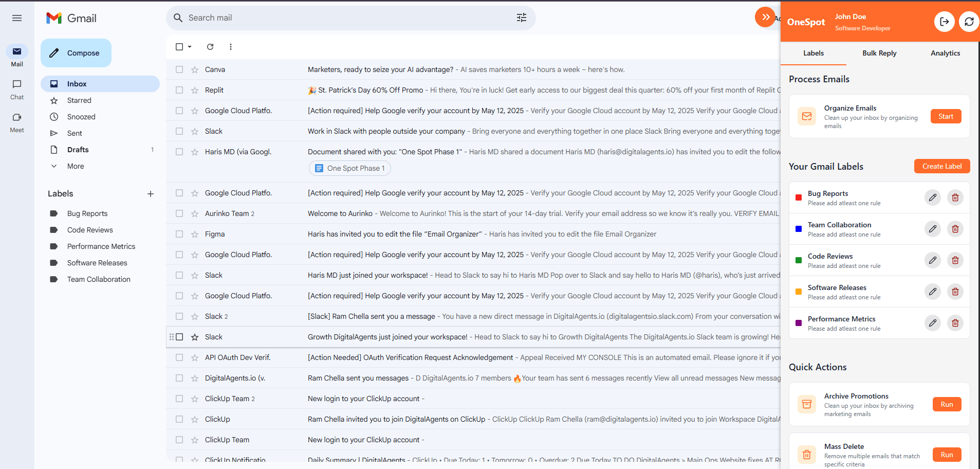This screenshot has height=469, width=980.
Task: Open the Chat section icon
Action: [17, 84]
